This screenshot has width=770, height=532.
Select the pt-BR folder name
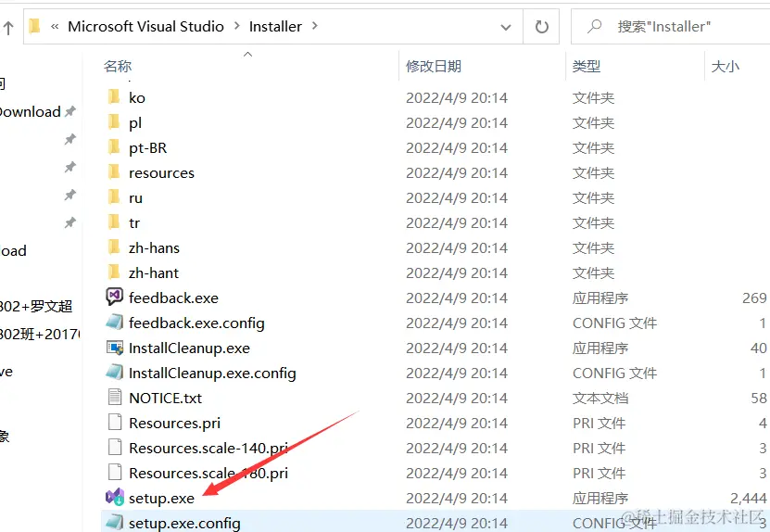pos(148,147)
